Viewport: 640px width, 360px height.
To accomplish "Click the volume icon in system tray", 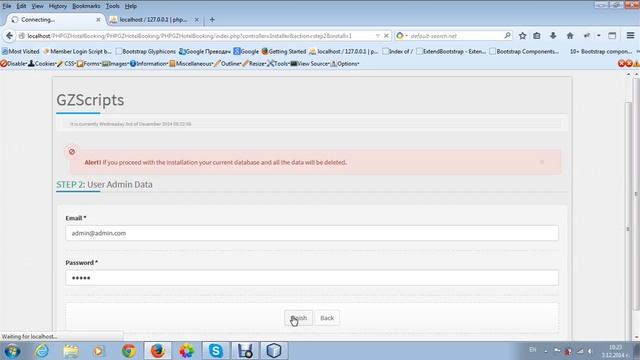I will pos(590,351).
